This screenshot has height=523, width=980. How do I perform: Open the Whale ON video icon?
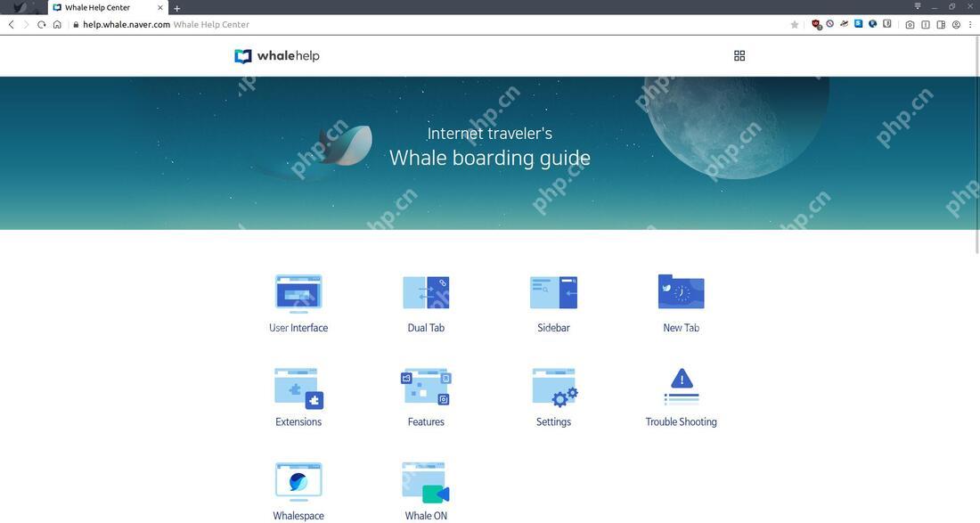pos(426,482)
